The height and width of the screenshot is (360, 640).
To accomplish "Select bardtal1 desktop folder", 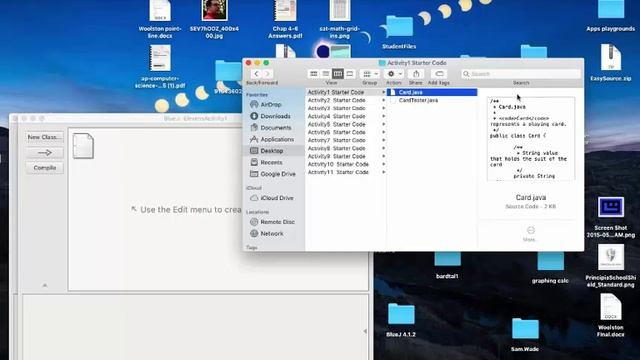I will (447, 265).
